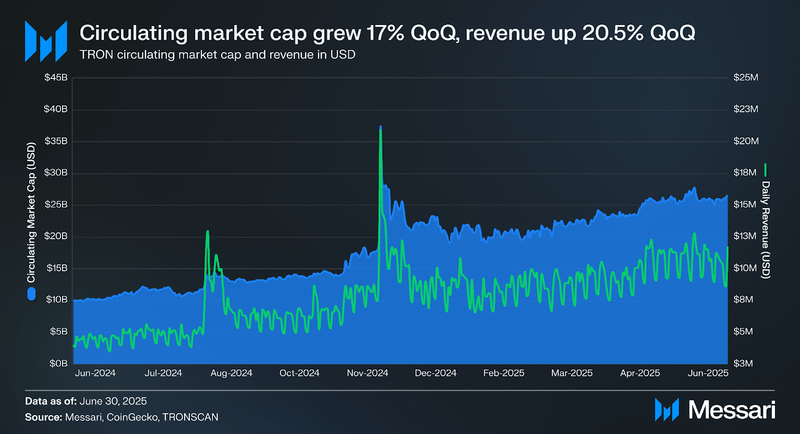Image resolution: width=800 pixels, height=434 pixels.
Task: Click the Source: Messari, CoinGecko, TRONSCAN text
Action: tap(121, 417)
